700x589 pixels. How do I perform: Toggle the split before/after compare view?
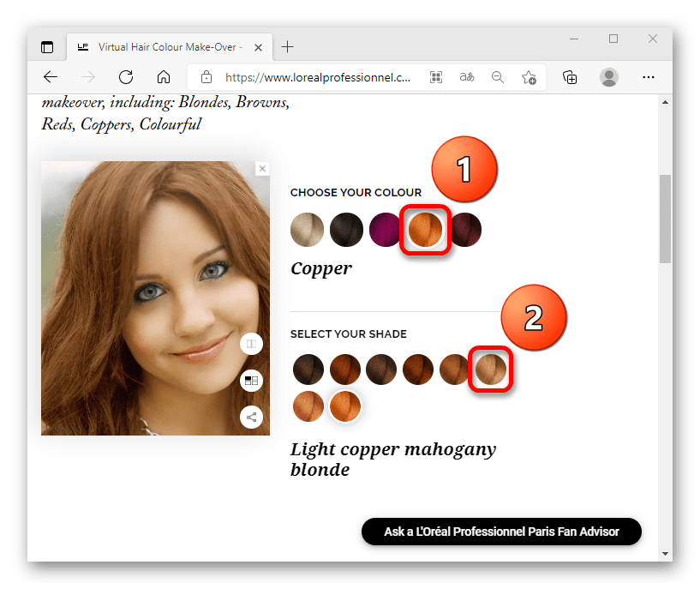coord(251,344)
